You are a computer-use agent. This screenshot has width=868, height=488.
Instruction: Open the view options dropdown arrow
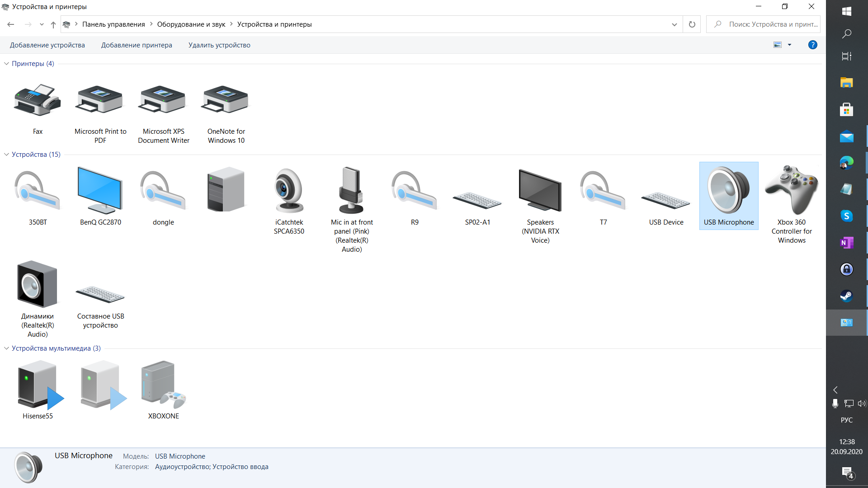tap(789, 45)
